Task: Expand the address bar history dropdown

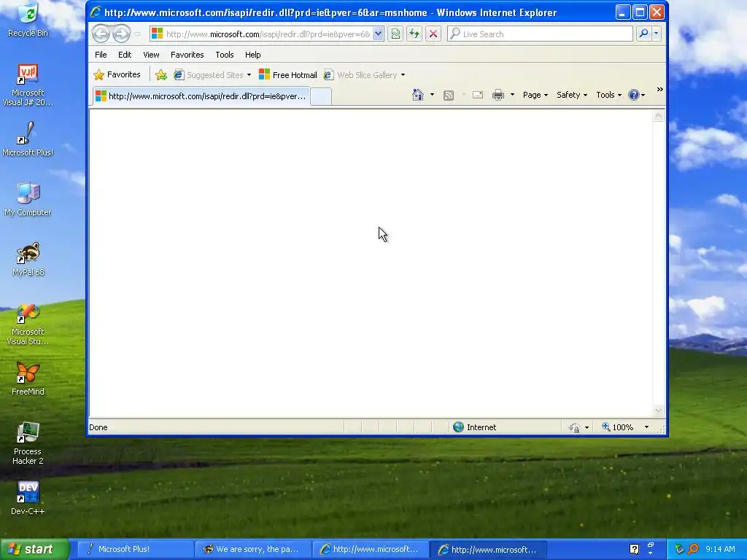Action: tap(379, 34)
